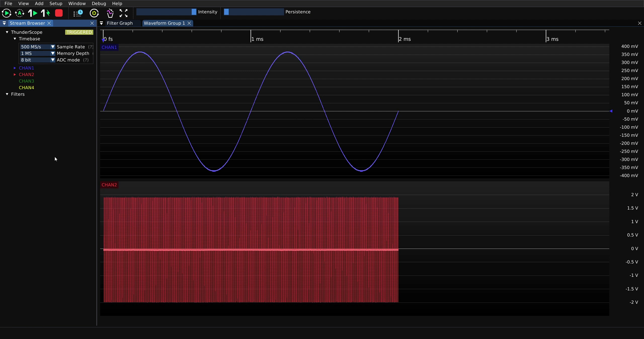Start continuous trigger with the play icon

click(7, 13)
